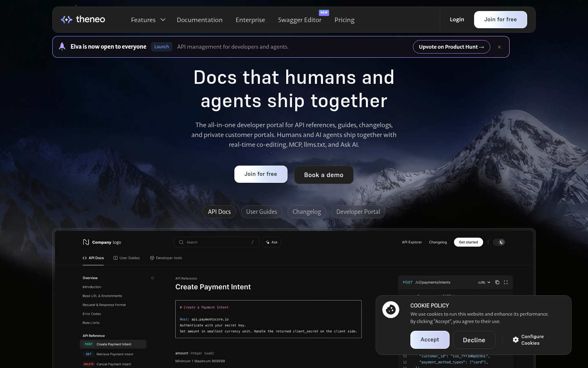Copy the cURL request code
Screen dimensions: 588x368
(497, 282)
